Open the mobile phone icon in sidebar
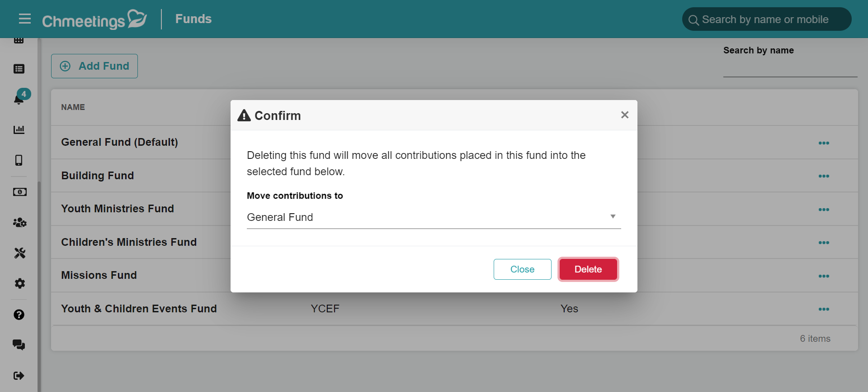 pyautogui.click(x=19, y=160)
